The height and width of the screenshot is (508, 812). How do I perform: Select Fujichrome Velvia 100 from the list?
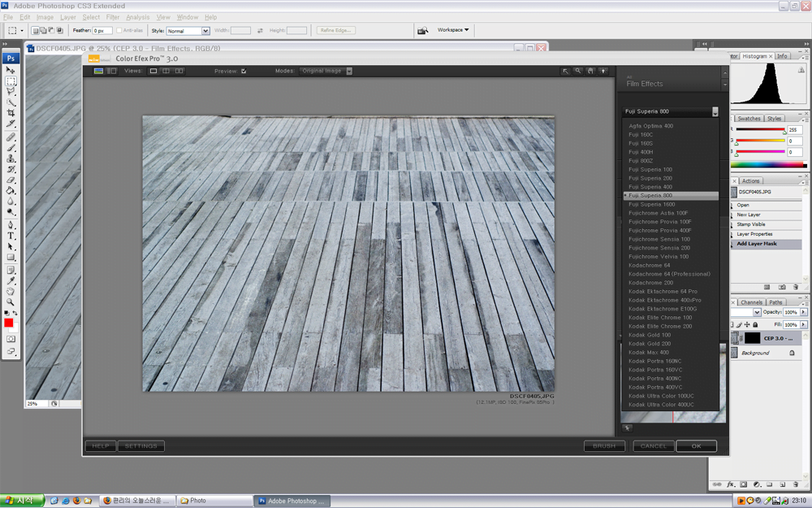(658, 257)
